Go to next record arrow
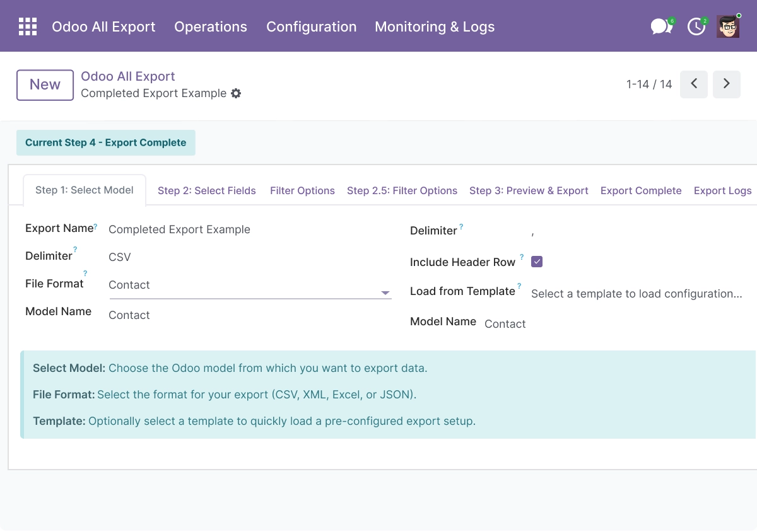Viewport: 757px width, 532px height. pyautogui.click(x=727, y=84)
